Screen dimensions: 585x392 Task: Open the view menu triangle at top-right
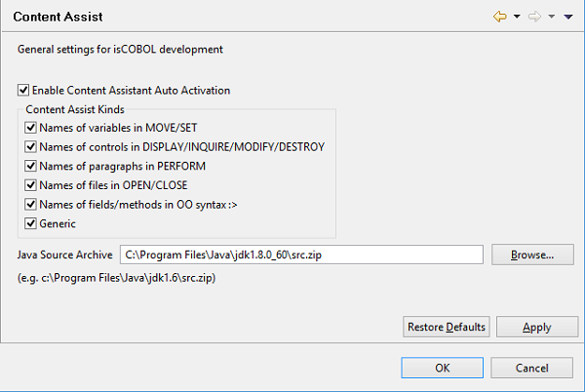click(x=567, y=18)
